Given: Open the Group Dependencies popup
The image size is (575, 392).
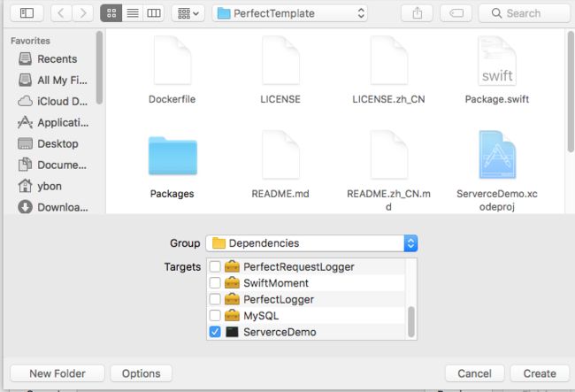Looking at the screenshot, I should 311,243.
